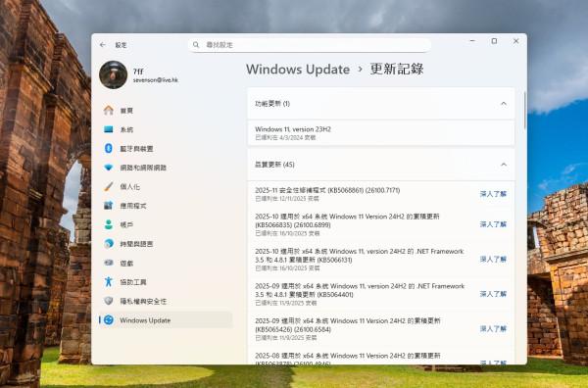This screenshot has height=388, width=588.
Task: Click the Accounts (帳戶) person icon
Action: (x=109, y=224)
